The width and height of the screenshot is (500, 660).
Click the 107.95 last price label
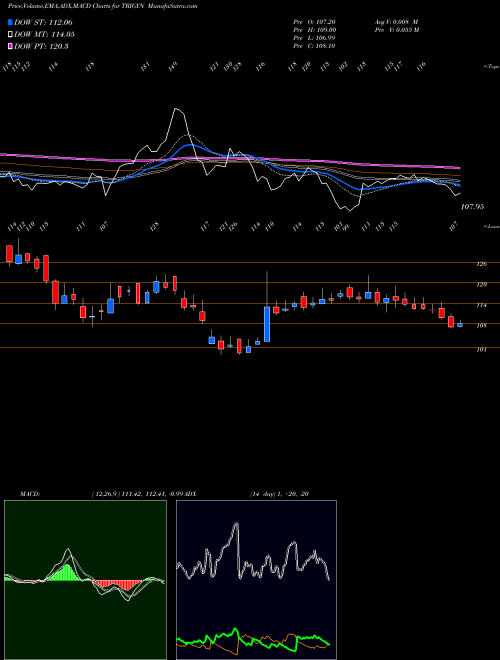pyautogui.click(x=473, y=207)
